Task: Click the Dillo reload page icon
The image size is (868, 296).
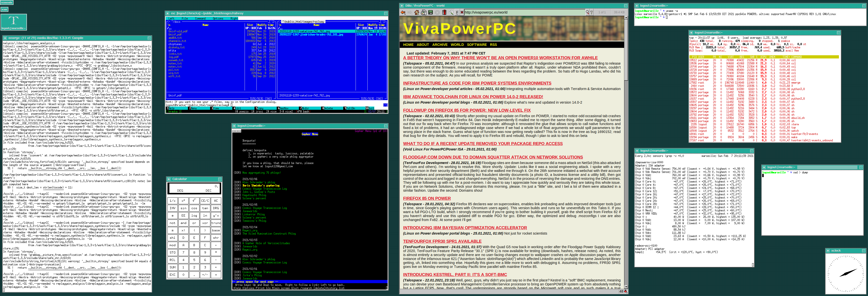Action: pyautogui.click(x=424, y=13)
